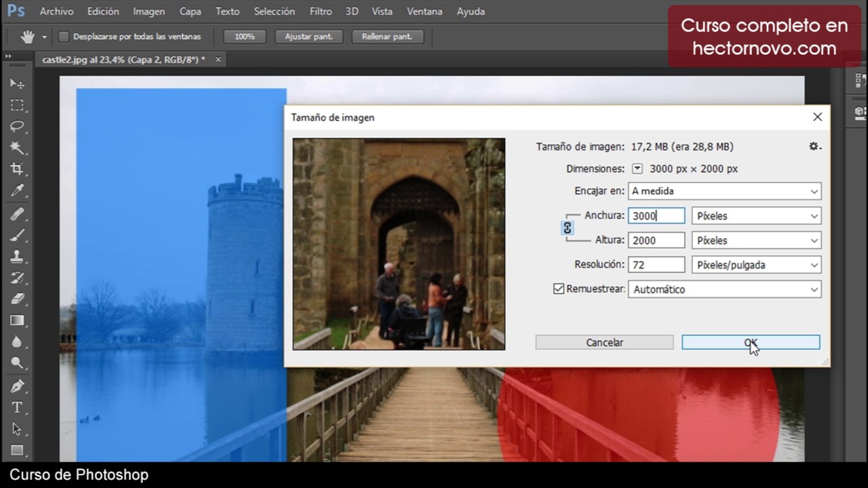
Task: Select the Rectangle shape tool
Action: (x=17, y=450)
